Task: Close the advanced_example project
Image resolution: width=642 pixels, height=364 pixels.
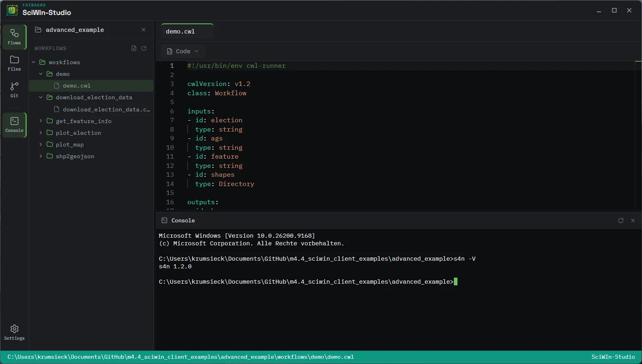Action: pyautogui.click(x=143, y=30)
